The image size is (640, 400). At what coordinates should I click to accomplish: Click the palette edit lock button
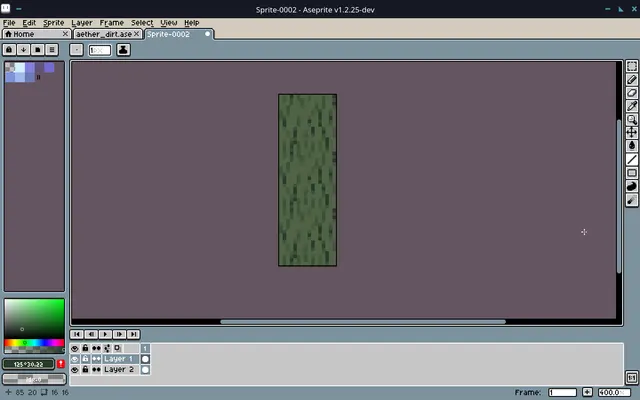coord(9,50)
